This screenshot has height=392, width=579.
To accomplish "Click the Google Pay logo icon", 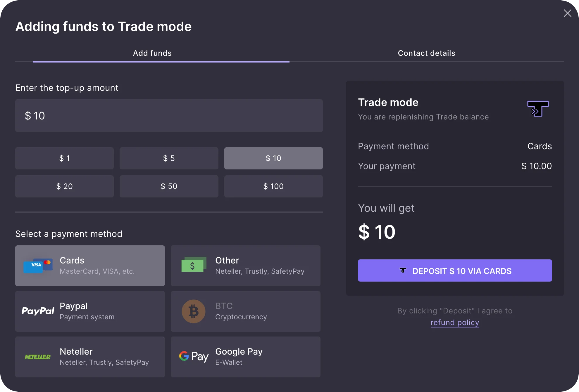I will point(194,356).
